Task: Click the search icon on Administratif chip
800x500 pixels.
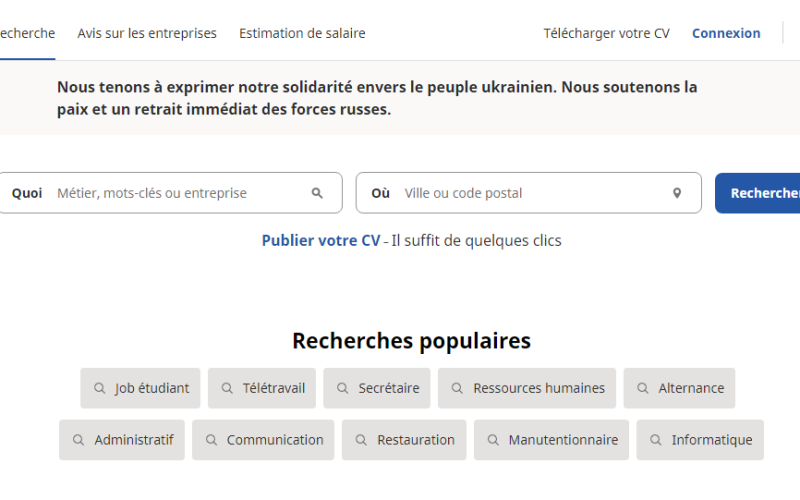Action: click(x=78, y=440)
